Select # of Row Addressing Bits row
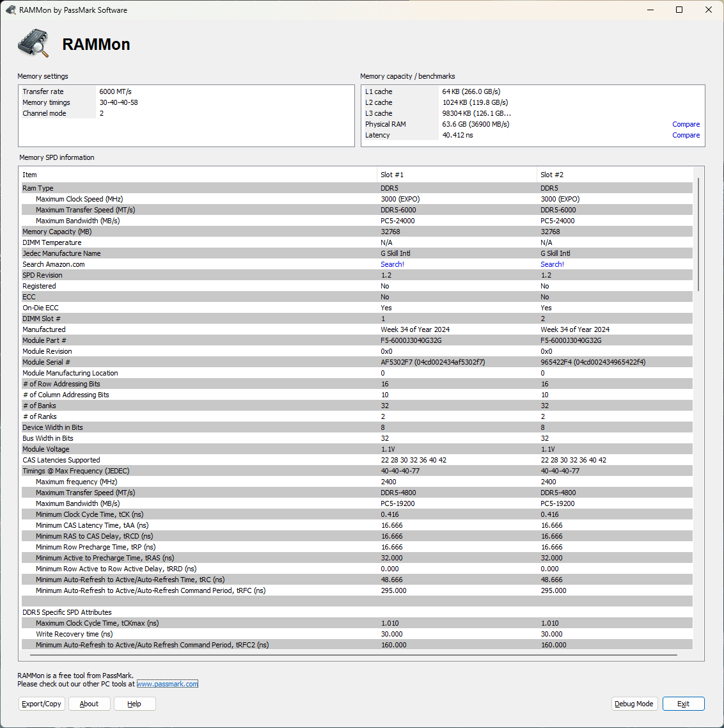This screenshot has width=724, height=728. point(357,384)
